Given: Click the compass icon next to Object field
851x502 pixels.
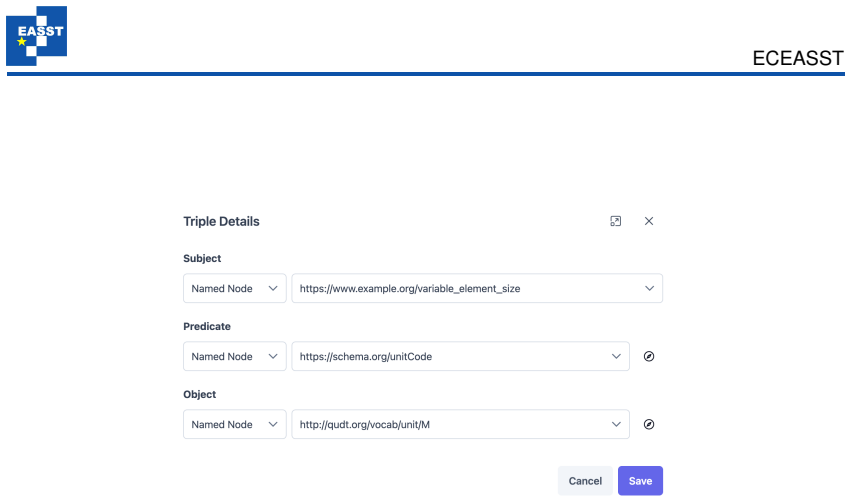Looking at the screenshot, I should (x=649, y=424).
